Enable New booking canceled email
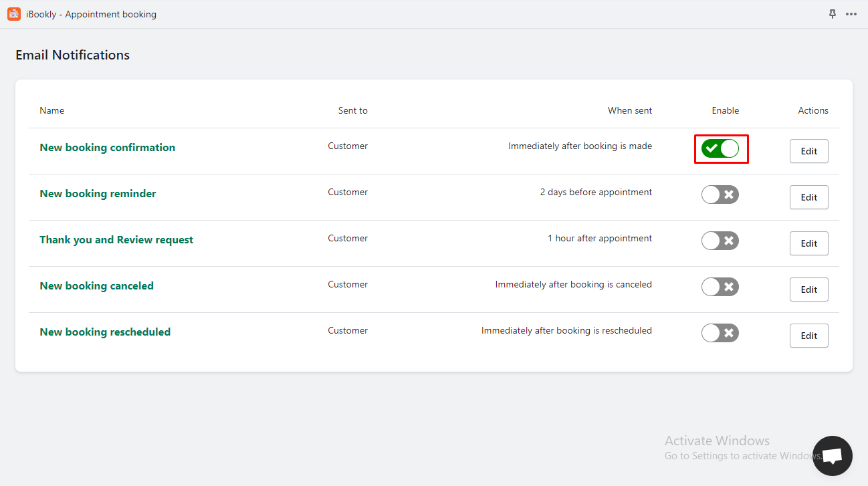 tap(720, 287)
